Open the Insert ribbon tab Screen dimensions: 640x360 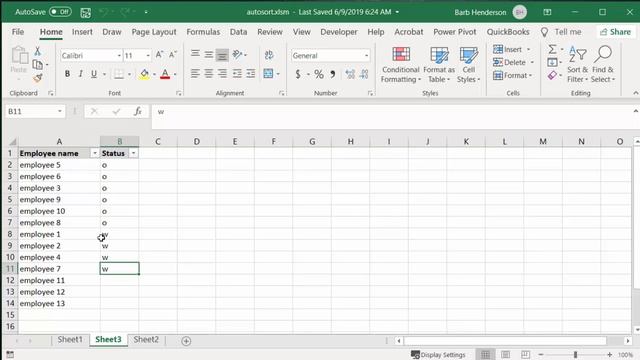[82, 32]
